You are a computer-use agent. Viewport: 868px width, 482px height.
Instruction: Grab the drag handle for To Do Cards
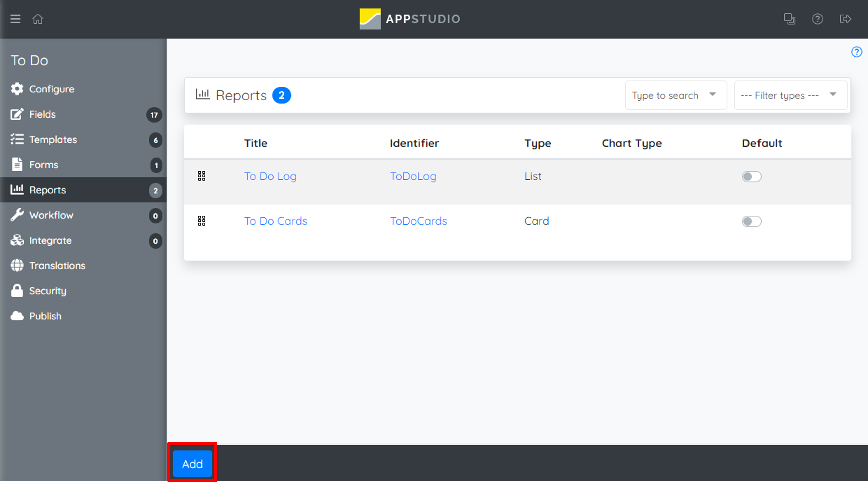point(202,221)
